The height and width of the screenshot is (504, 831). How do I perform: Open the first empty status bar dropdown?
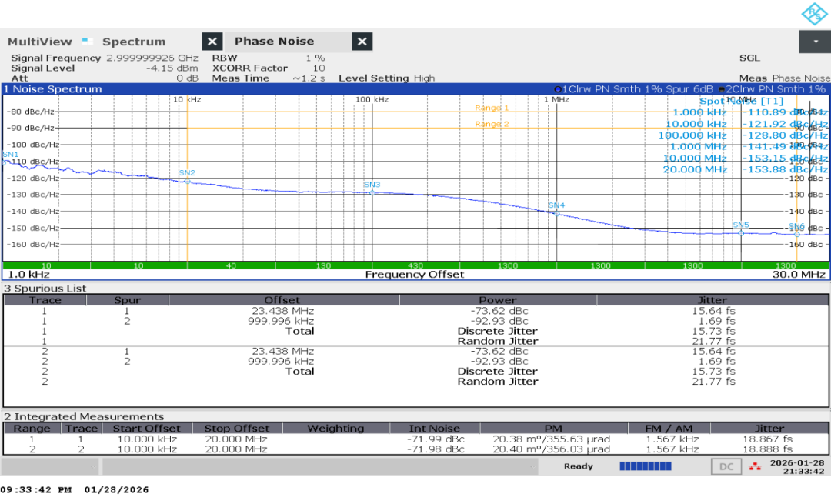49,467
